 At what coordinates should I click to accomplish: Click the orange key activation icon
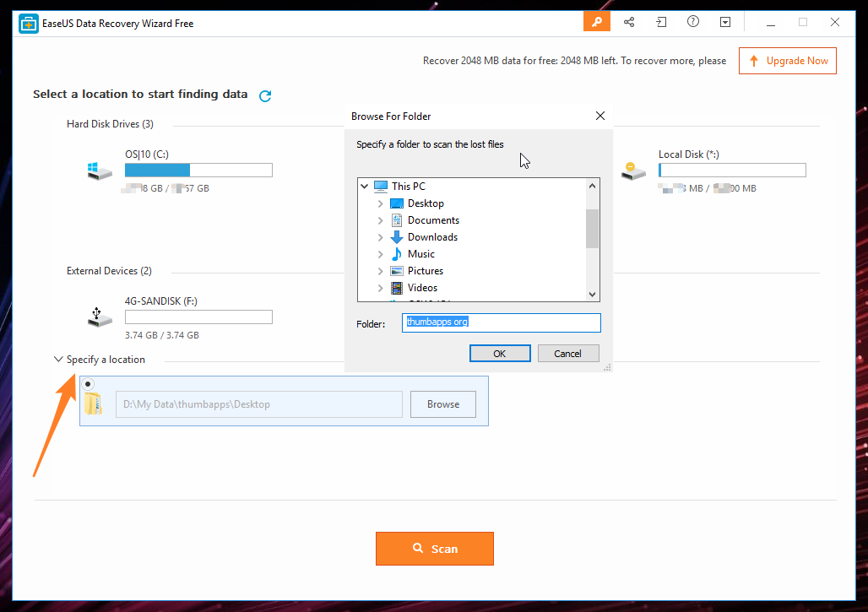point(596,22)
